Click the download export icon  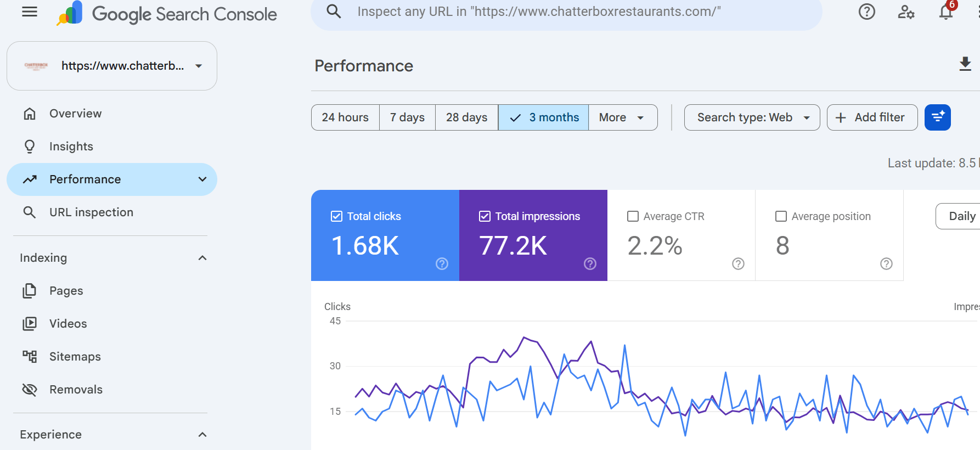click(x=965, y=64)
